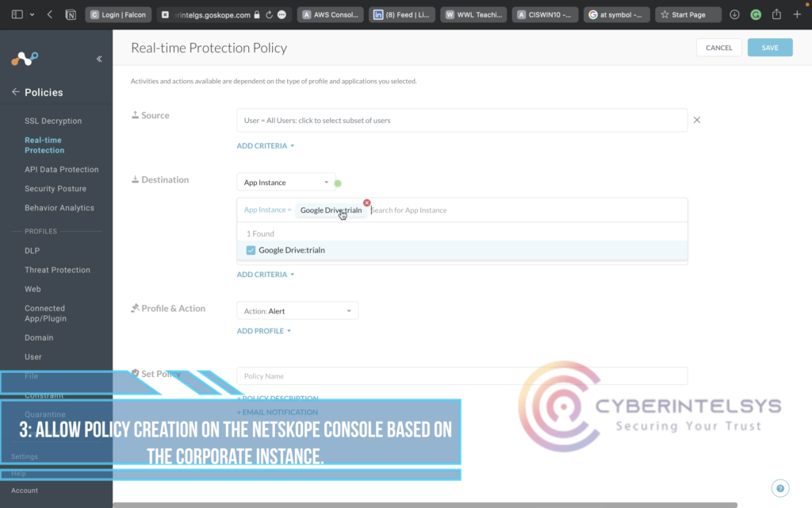Viewport: 812px width, 508px height.
Task: Toggle the Safari sidebar icon
Action: pyautogui.click(x=17, y=14)
